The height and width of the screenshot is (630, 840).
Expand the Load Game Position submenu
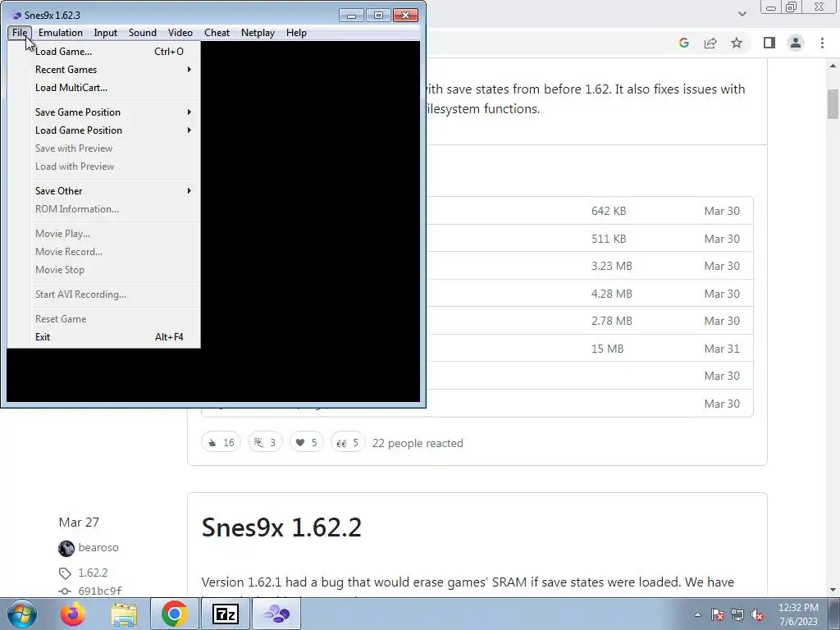[104, 130]
